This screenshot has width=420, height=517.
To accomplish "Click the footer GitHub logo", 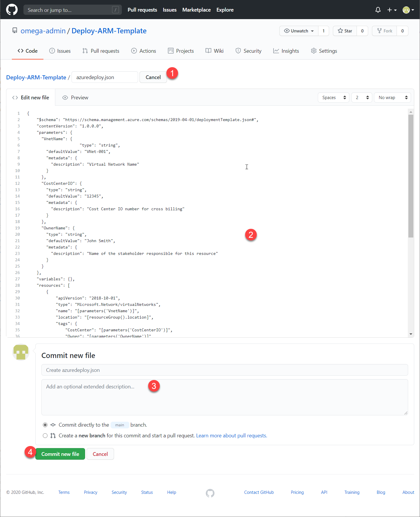I will point(210,493).
